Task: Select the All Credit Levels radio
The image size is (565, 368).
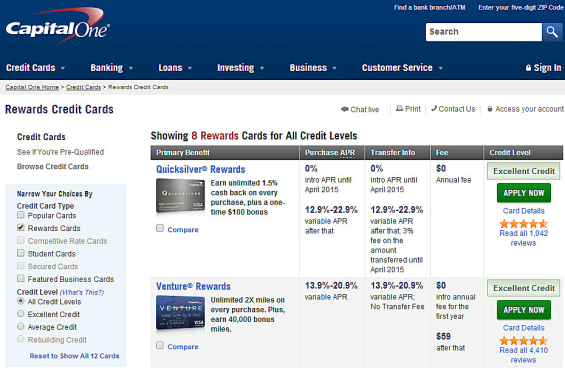Action: coord(21,301)
